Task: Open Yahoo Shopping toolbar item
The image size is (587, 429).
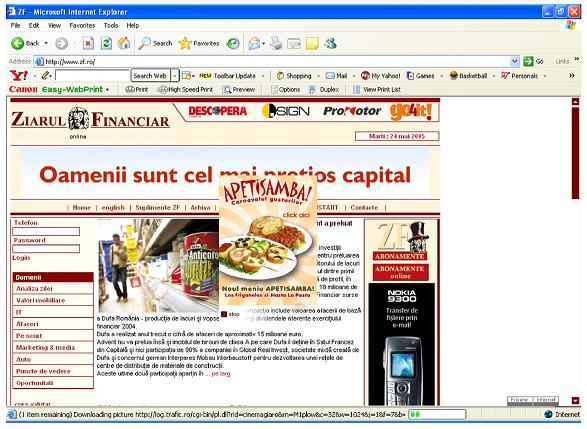Action: (294, 76)
